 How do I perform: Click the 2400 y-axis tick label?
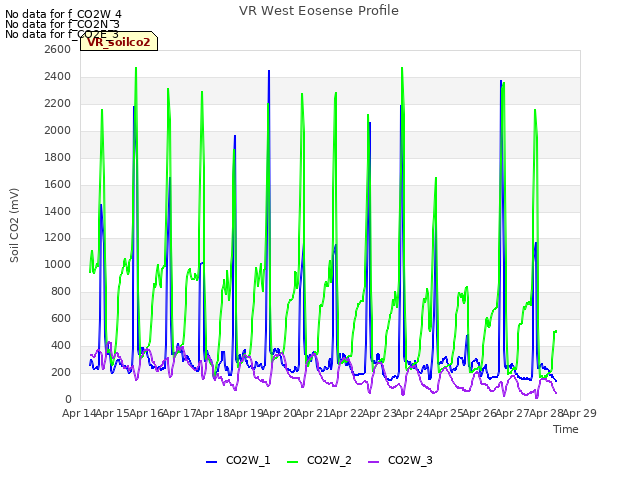(58, 76)
